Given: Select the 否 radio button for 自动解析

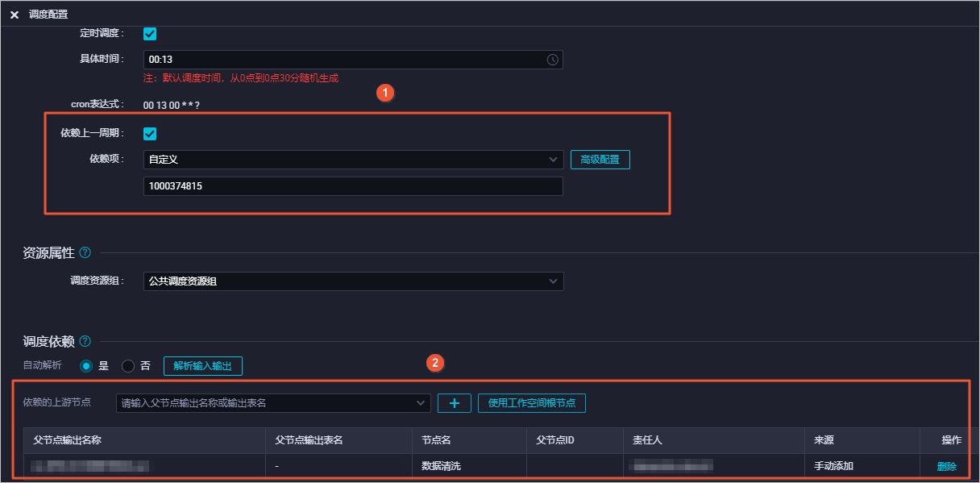Looking at the screenshot, I should point(128,366).
